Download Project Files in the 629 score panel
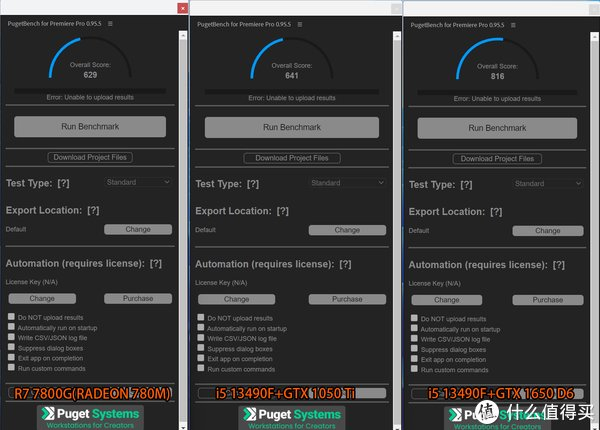This screenshot has height=430, width=600. 90,157
